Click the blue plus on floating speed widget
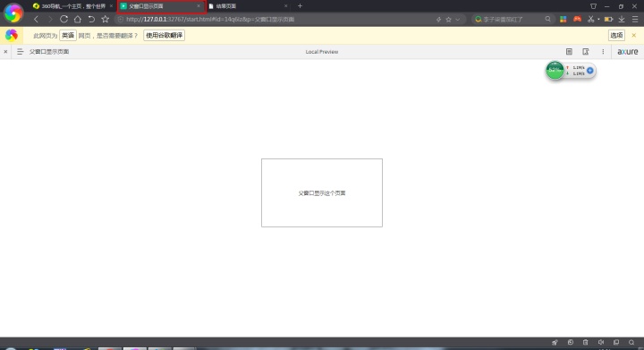Image resolution: width=644 pixels, height=350 pixels. click(x=589, y=71)
